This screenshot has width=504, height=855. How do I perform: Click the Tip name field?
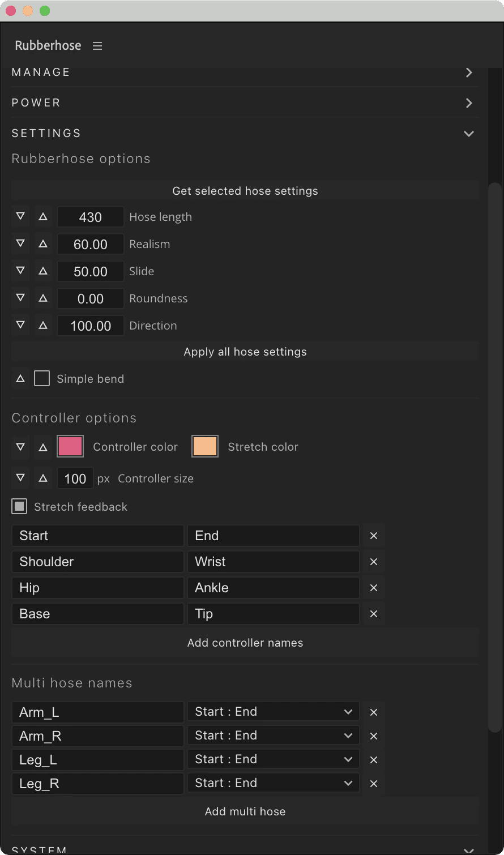click(x=274, y=614)
